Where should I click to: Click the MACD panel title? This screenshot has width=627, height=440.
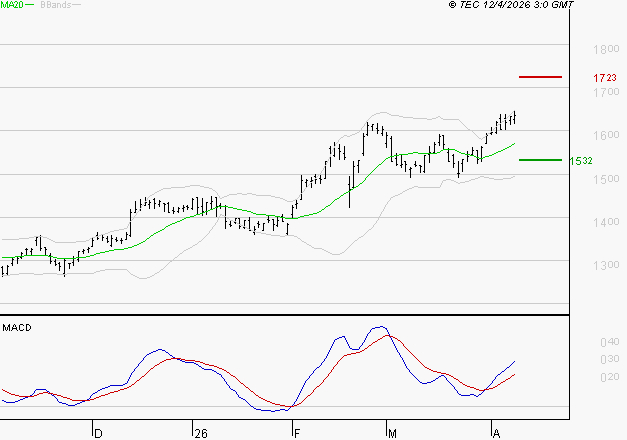click(x=17, y=328)
